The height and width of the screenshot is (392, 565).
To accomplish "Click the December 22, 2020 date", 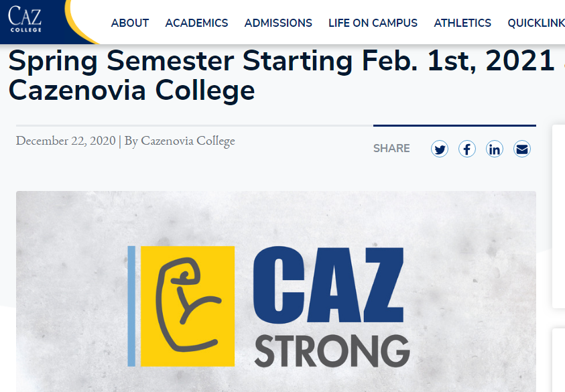I will point(66,141).
